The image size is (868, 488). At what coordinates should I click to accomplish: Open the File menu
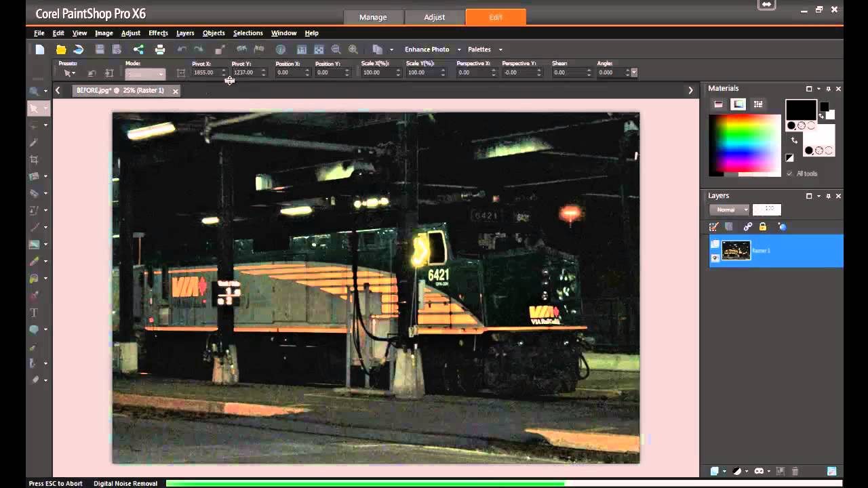pos(39,33)
